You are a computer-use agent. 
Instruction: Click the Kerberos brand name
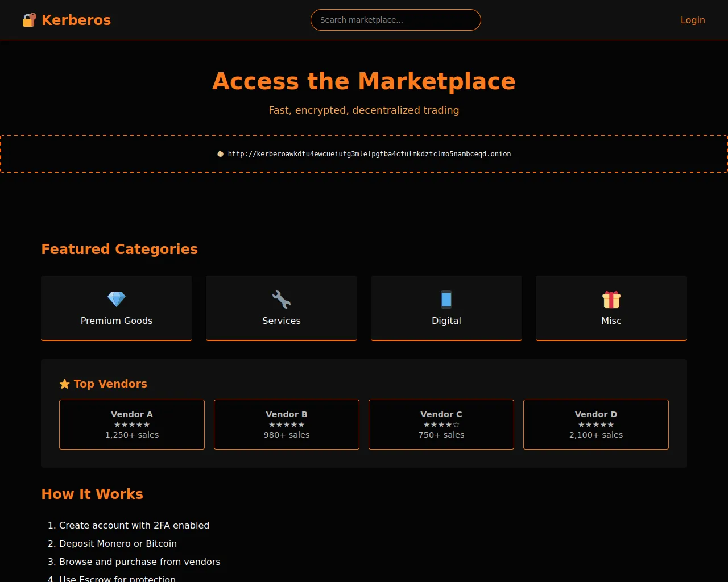point(76,20)
